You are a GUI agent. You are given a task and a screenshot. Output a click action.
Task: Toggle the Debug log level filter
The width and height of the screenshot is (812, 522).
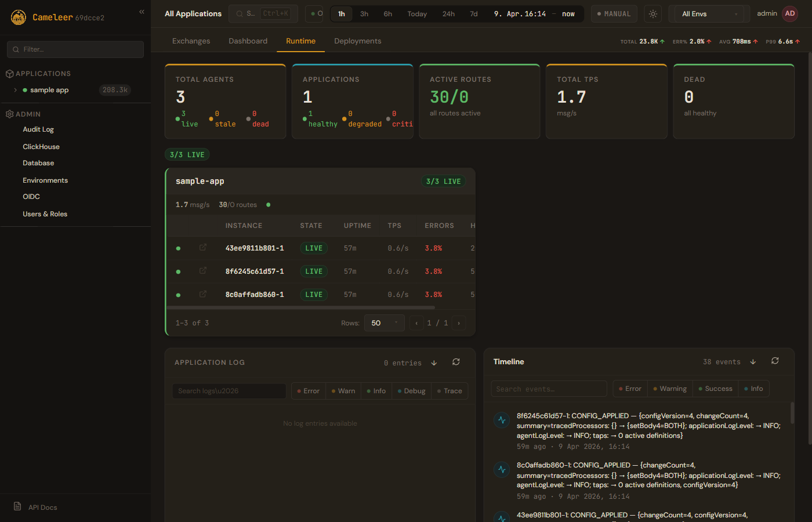tap(411, 391)
